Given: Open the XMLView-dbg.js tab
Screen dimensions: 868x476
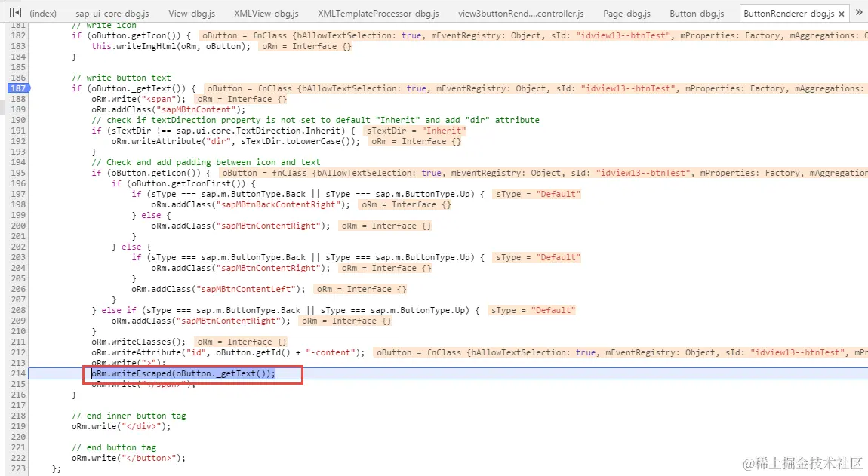Looking at the screenshot, I should tap(266, 14).
